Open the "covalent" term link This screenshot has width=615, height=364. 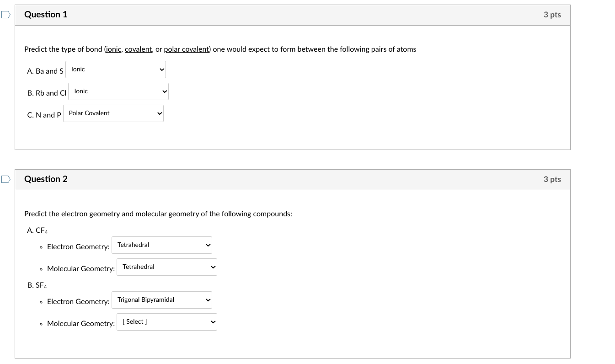click(x=138, y=49)
